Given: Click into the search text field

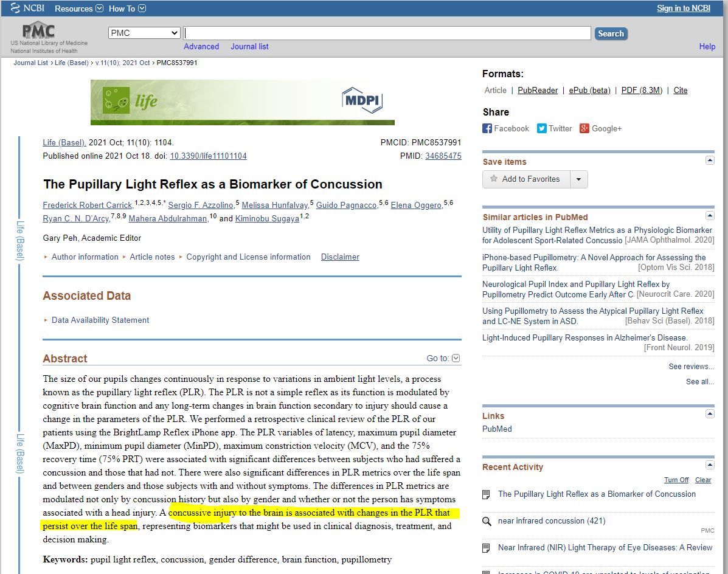Looking at the screenshot, I should click(x=387, y=33).
